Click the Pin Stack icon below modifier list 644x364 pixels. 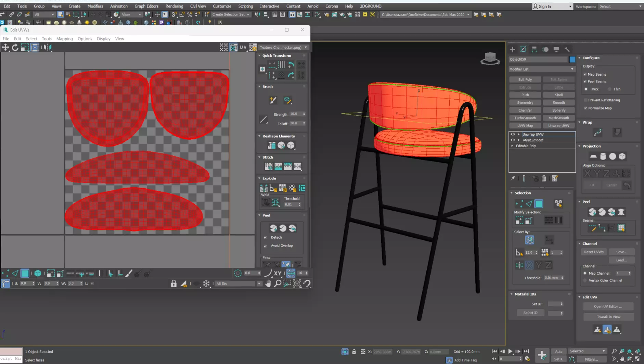pyautogui.click(x=513, y=178)
